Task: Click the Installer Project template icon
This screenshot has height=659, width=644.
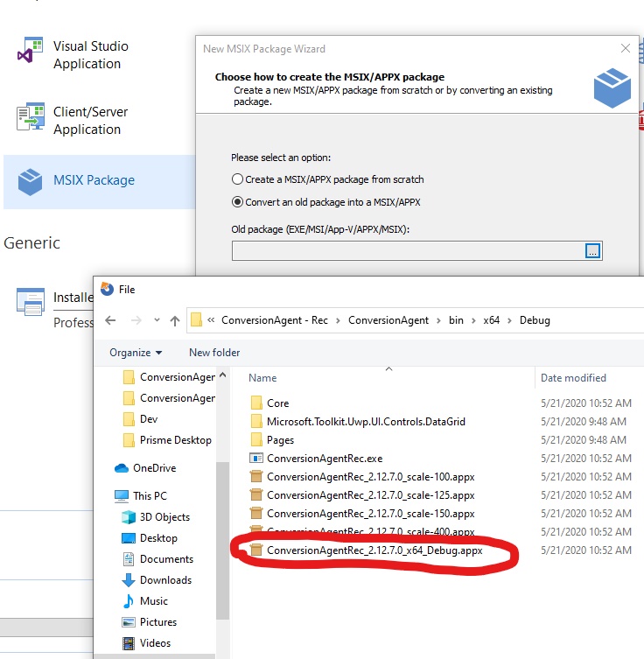Action: [x=31, y=302]
